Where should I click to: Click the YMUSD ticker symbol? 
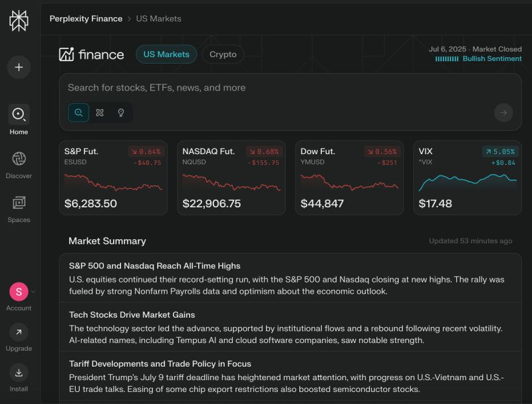coord(313,162)
